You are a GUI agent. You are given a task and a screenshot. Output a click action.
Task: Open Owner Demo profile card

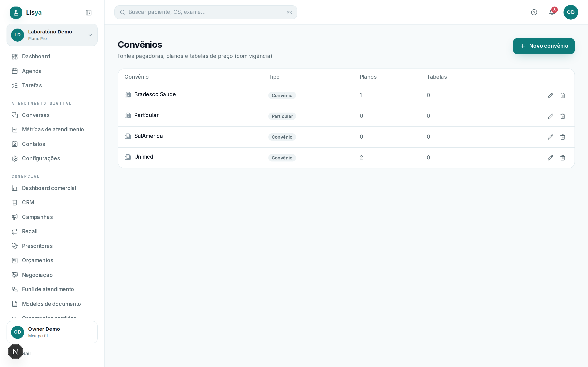pyautogui.click(x=52, y=332)
